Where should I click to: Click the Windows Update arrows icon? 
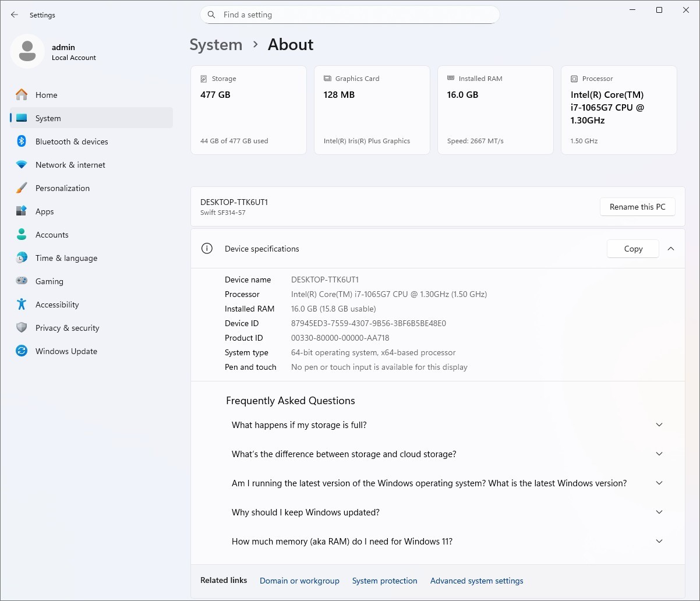pos(22,351)
